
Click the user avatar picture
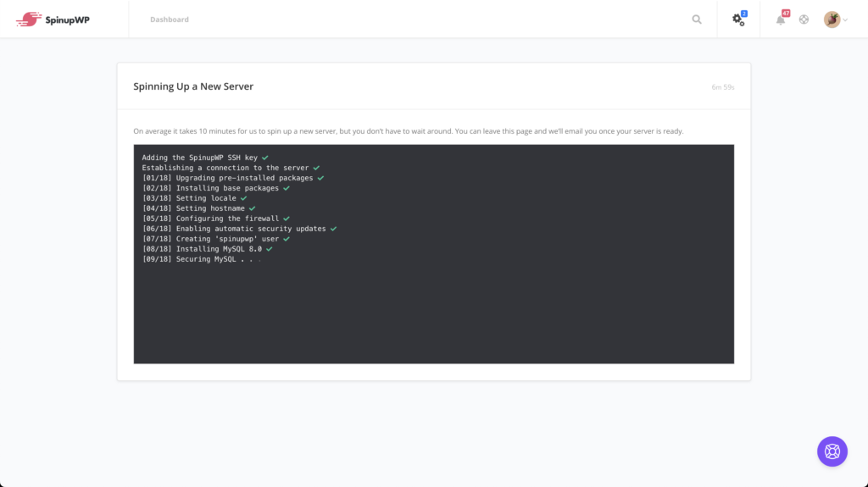[832, 19]
